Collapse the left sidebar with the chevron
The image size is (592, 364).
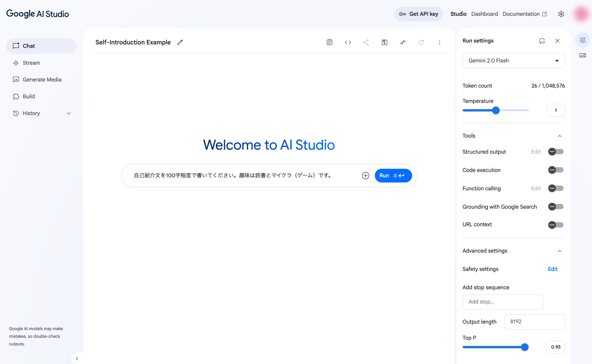[x=77, y=358]
